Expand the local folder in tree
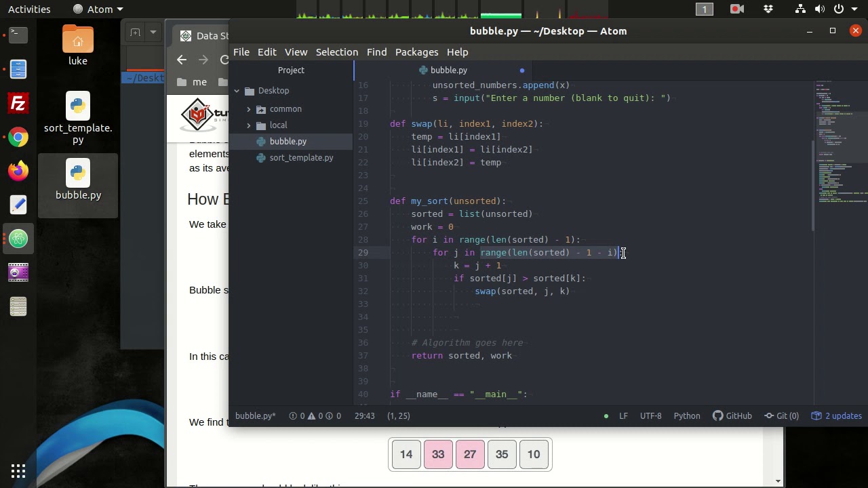This screenshot has width=868, height=488. pos(249,125)
